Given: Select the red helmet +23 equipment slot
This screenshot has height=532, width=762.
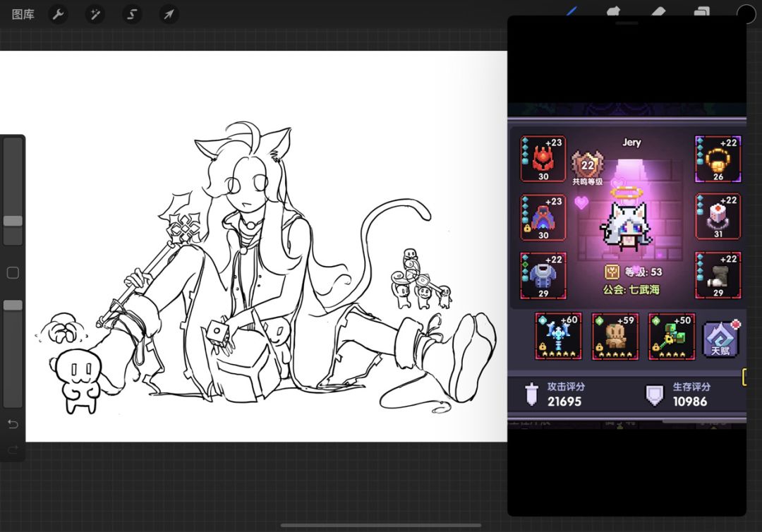Looking at the screenshot, I should tap(543, 159).
